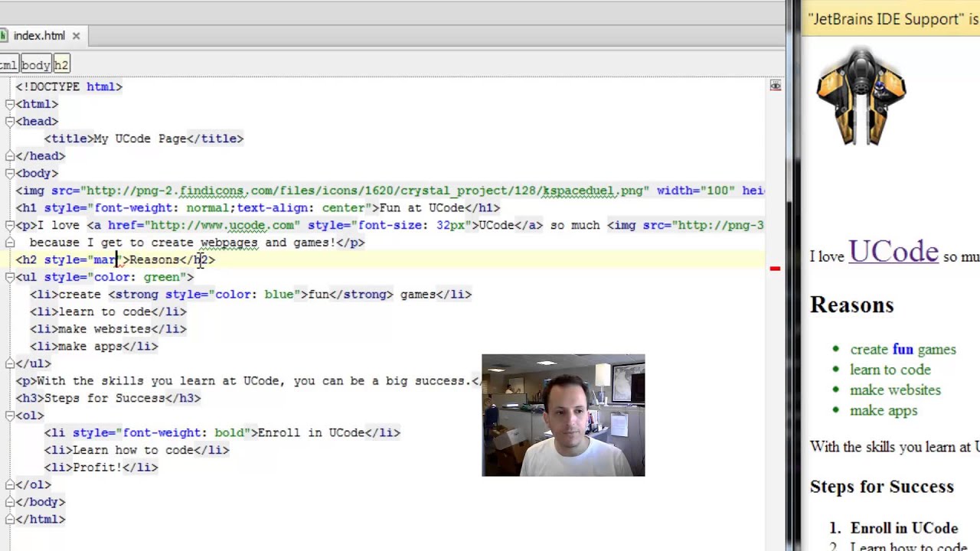Collapse fold at closing html tag
980x551 pixels.
coord(9,520)
